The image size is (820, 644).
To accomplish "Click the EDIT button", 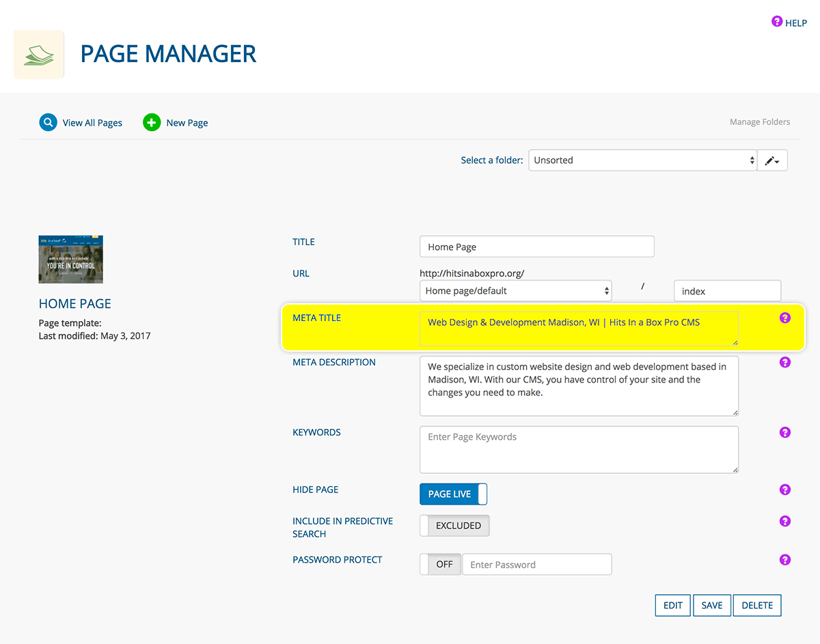I will coord(673,606).
